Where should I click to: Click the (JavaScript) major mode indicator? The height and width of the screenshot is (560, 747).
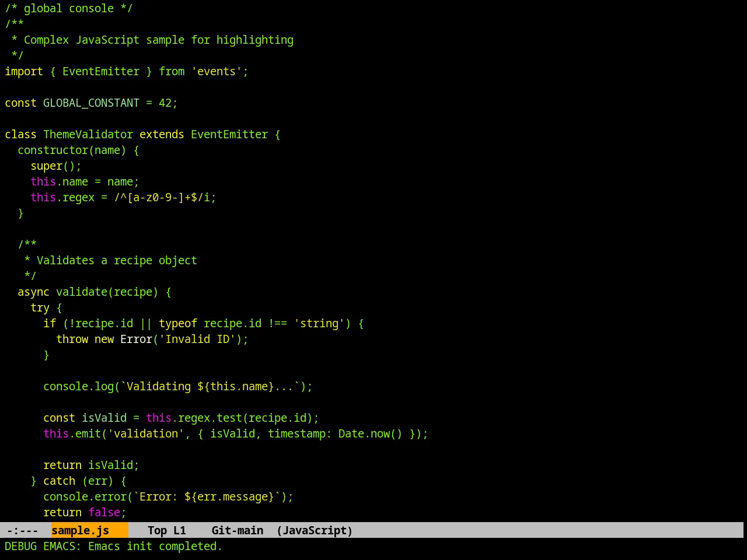tap(315, 530)
